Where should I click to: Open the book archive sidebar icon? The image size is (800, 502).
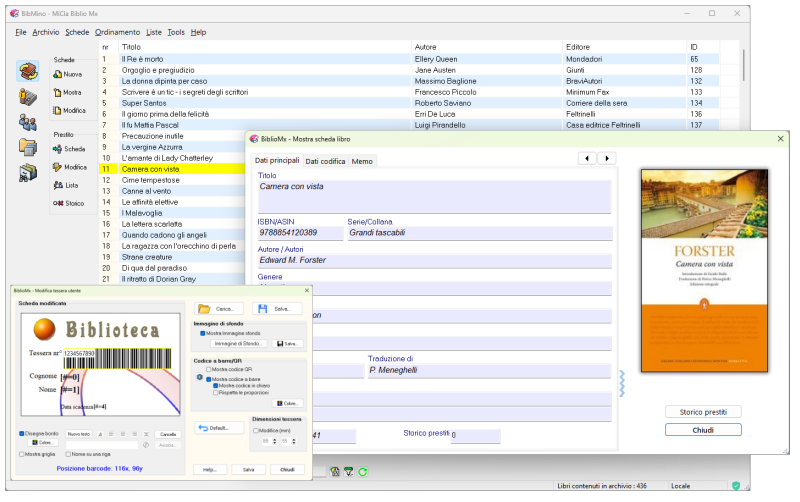[28, 71]
